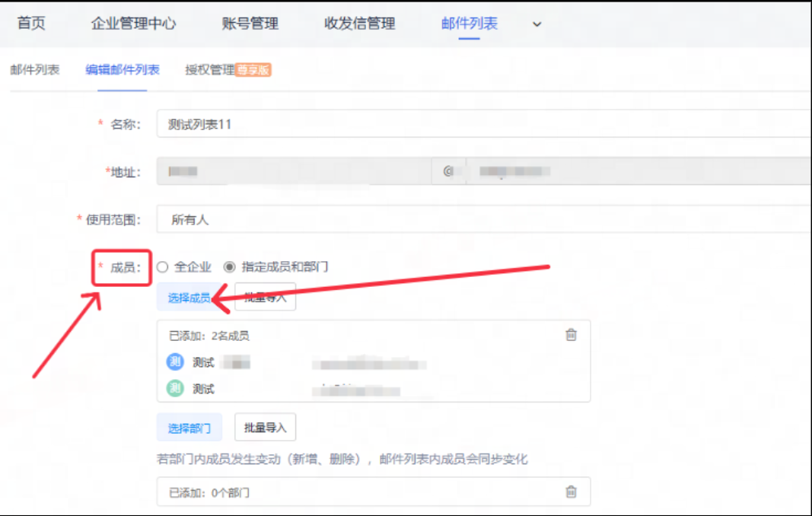Expand the chevron next to 邮件列表 menu
The width and height of the screenshot is (812, 516).
click(536, 24)
